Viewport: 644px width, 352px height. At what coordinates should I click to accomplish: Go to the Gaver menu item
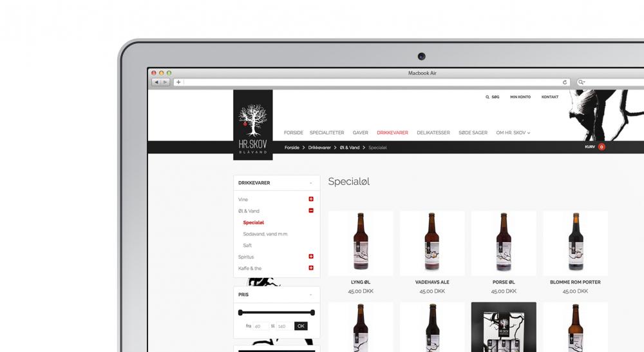pos(360,133)
